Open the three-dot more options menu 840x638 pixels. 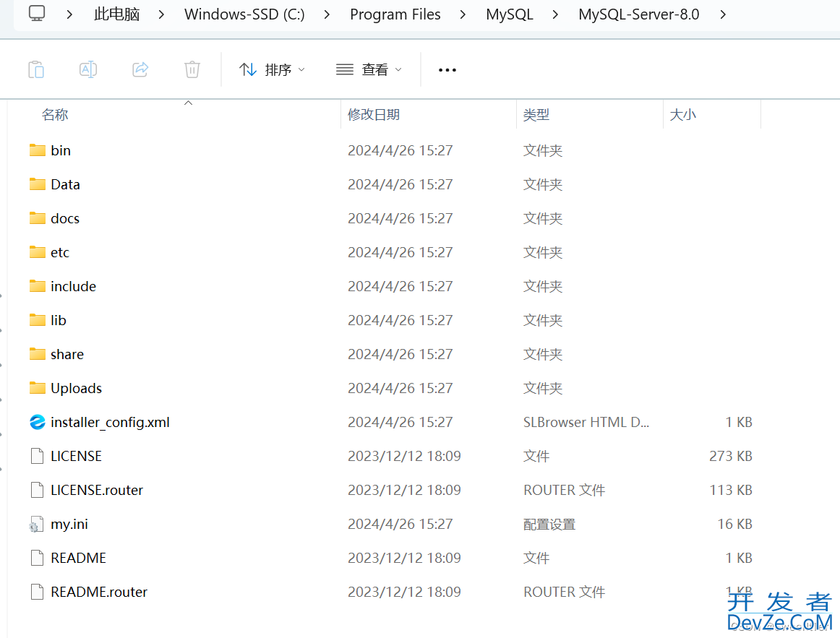point(447,70)
